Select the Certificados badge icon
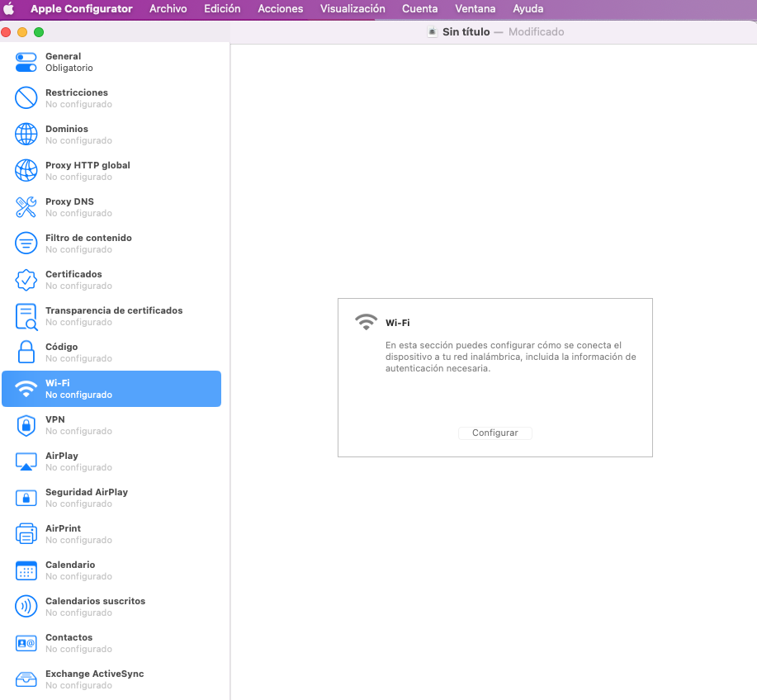Viewport: 757px width, 700px height. (26, 280)
